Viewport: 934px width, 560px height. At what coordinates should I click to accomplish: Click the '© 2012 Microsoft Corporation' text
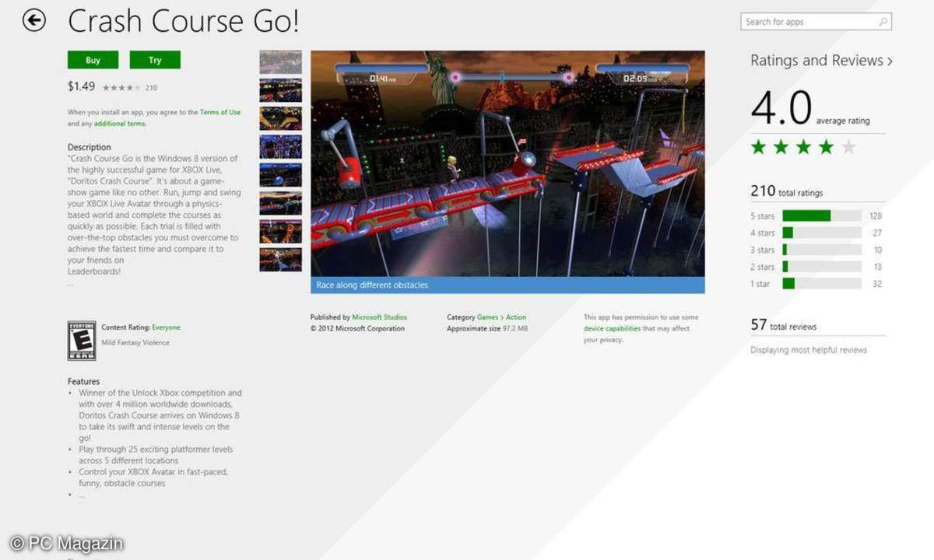coord(357,329)
